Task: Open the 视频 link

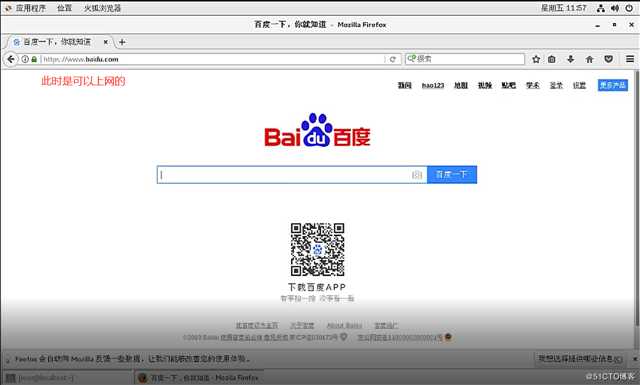Action: (485, 85)
